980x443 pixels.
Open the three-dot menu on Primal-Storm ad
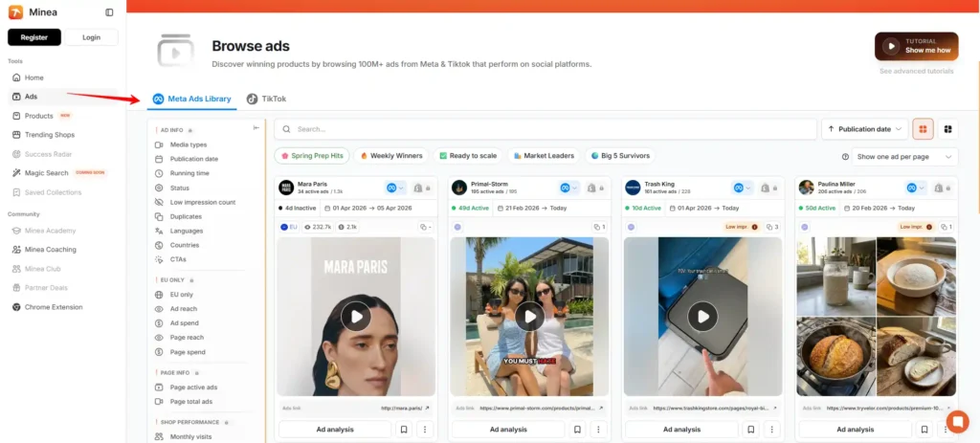coord(598,430)
